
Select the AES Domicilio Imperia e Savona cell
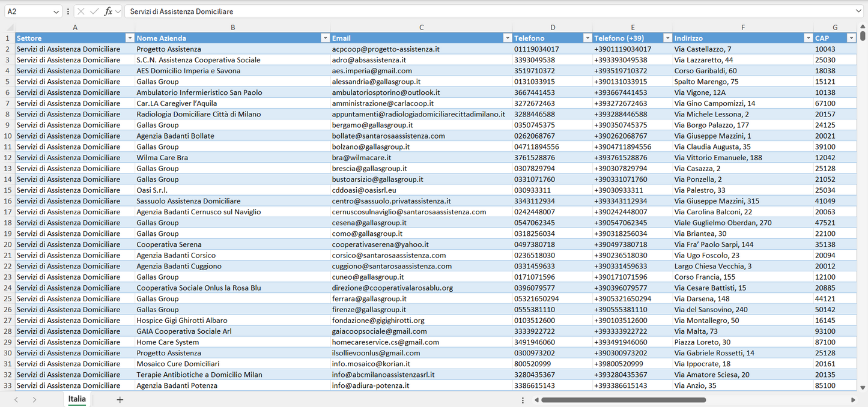coord(233,71)
